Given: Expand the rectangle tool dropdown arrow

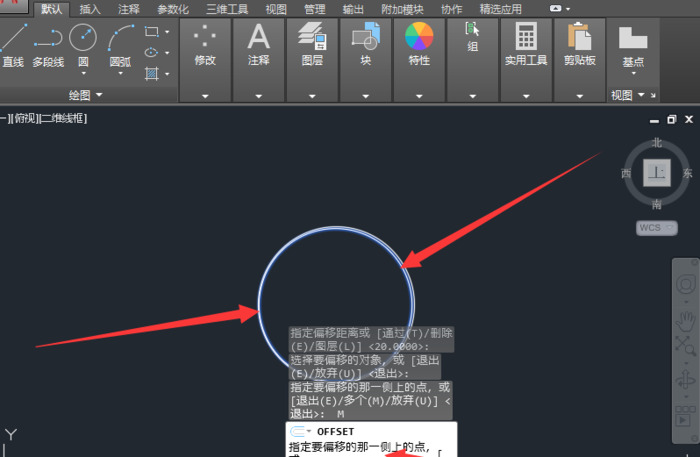Looking at the screenshot, I should click(x=166, y=32).
